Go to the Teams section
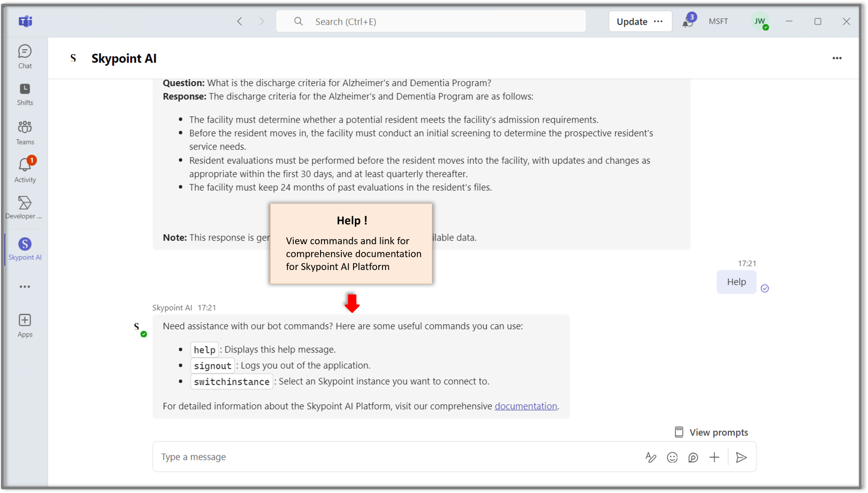Viewport: 868px width, 493px height. (x=25, y=133)
